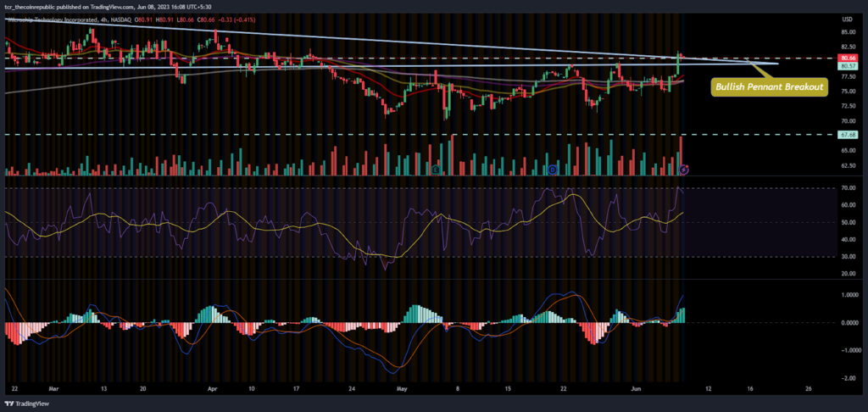Click the RSI 60.00 scale label

coord(848,205)
